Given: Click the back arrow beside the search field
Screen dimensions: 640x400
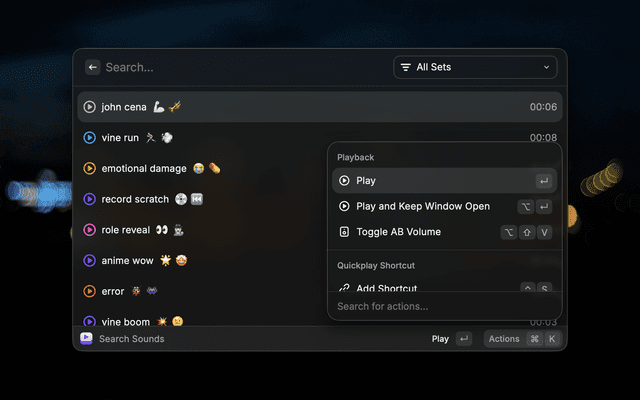Looking at the screenshot, I should point(93,67).
